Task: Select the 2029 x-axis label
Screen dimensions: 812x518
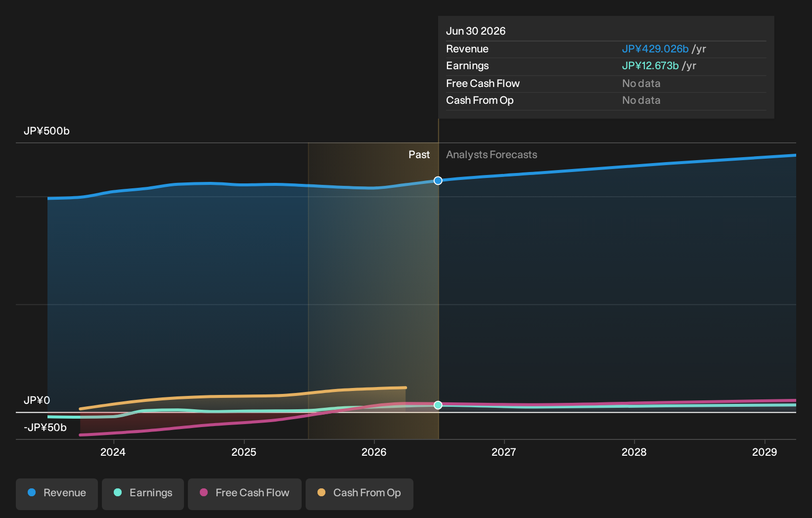Action: [765, 452]
